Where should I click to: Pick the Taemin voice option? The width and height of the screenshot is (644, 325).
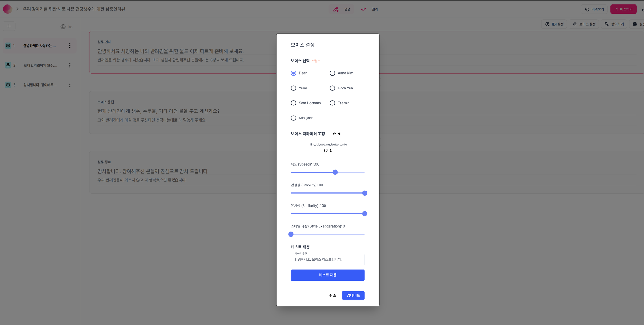pyautogui.click(x=332, y=103)
